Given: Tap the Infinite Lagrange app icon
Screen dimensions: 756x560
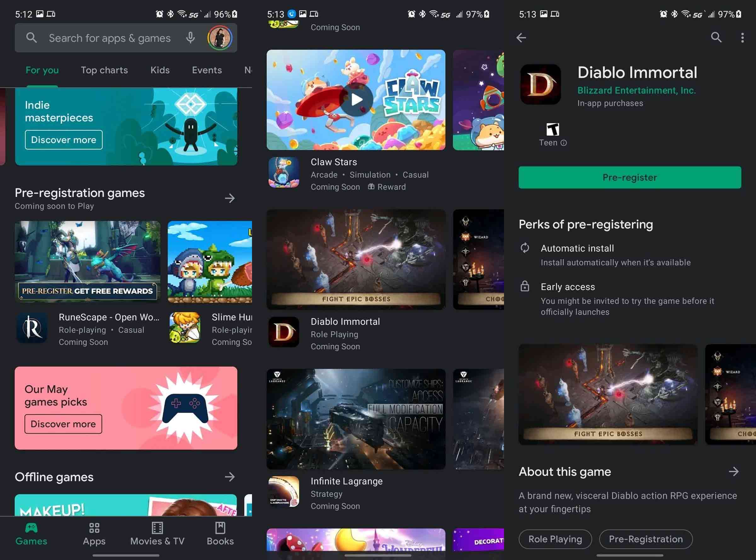Looking at the screenshot, I should click(x=283, y=492).
